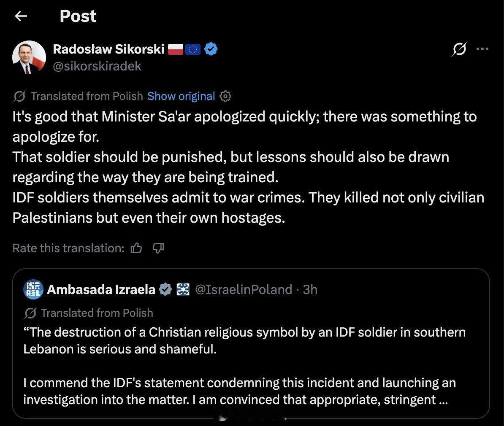504x426 pixels.
Task: Click Sikorski's blue verified badge
Action: pos(211,49)
